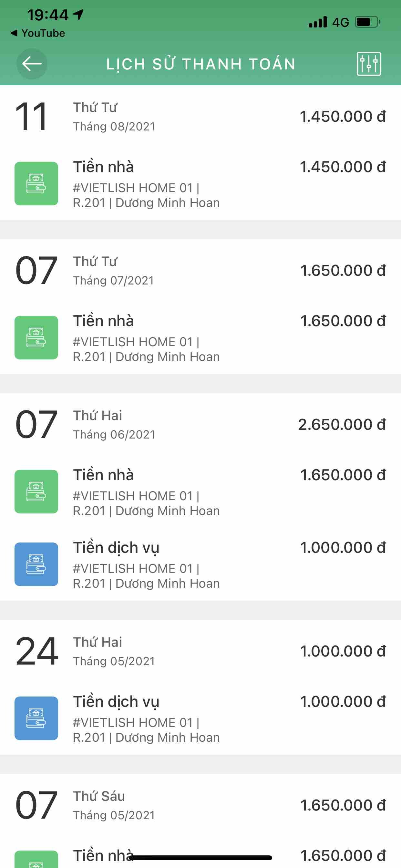401x868 pixels.
Task: Return to YouTube via status bar link
Action: coord(38,33)
